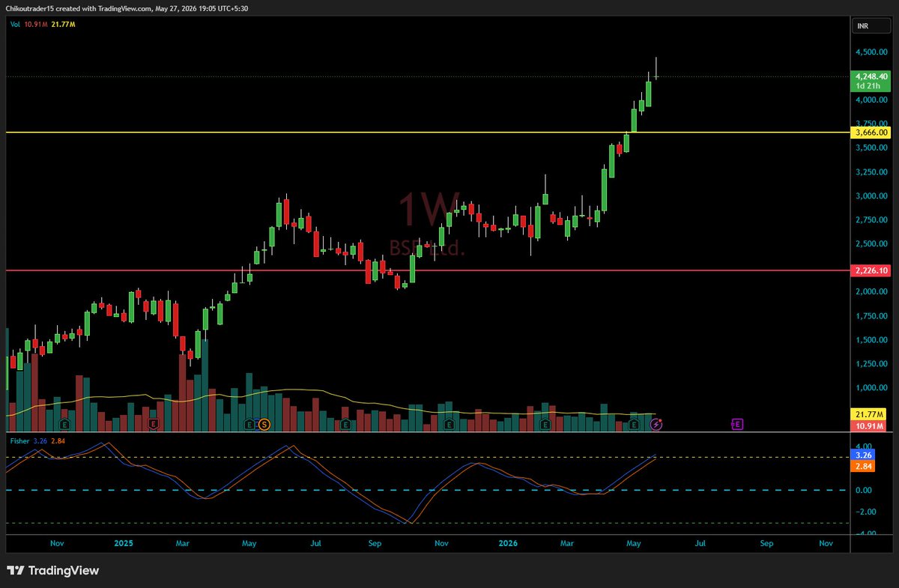This screenshot has width=899, height=588.
Task: Click the yellow volume label 21.77M on axis
Action: pyautogui.click(x=870, y=414)
